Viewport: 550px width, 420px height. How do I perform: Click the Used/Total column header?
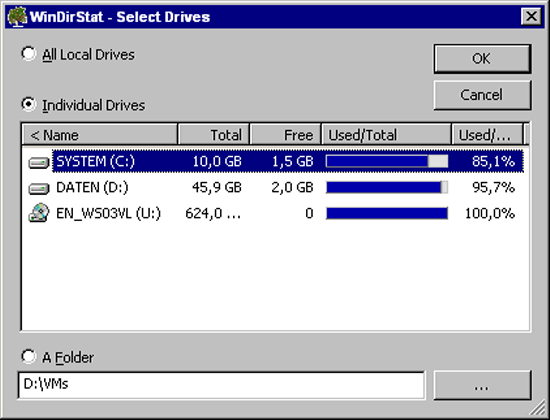pos(386,134)
